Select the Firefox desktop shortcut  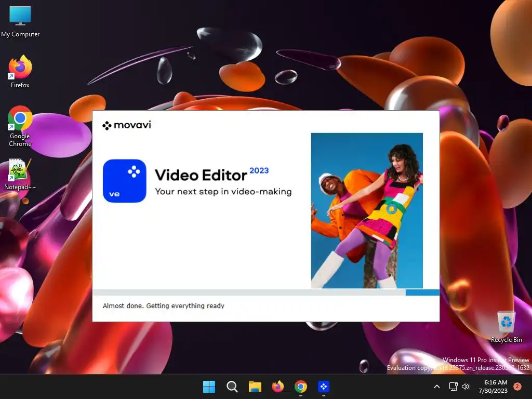point(20,72)
